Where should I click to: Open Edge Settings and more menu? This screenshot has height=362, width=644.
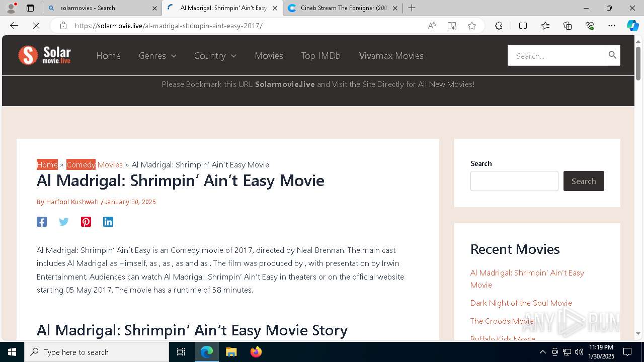click(612, 26)
